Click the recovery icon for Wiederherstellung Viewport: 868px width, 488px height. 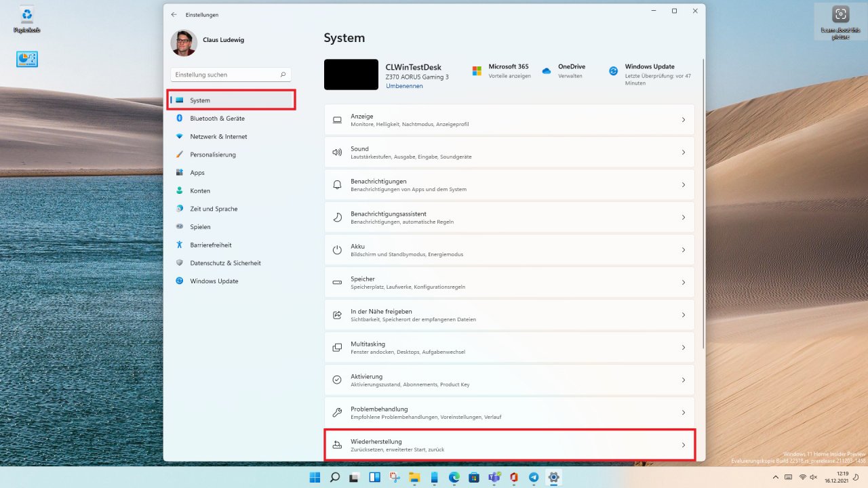click(337, 445)
